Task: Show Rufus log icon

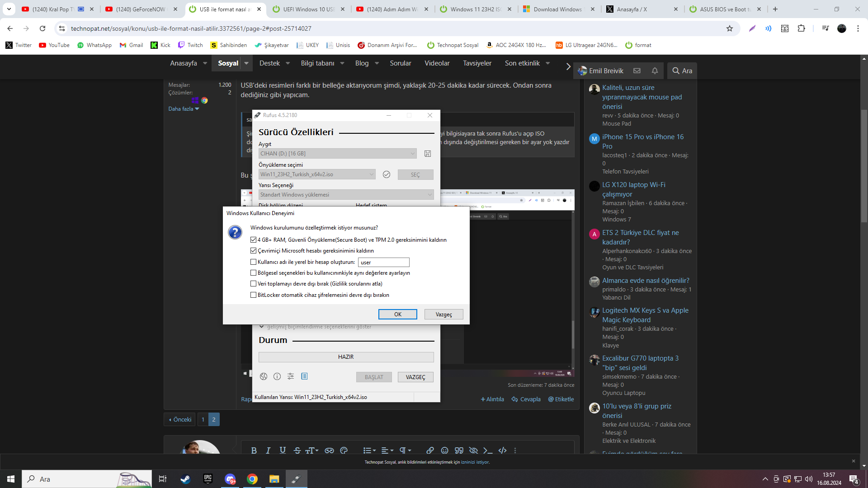Action: click(304, 376)
